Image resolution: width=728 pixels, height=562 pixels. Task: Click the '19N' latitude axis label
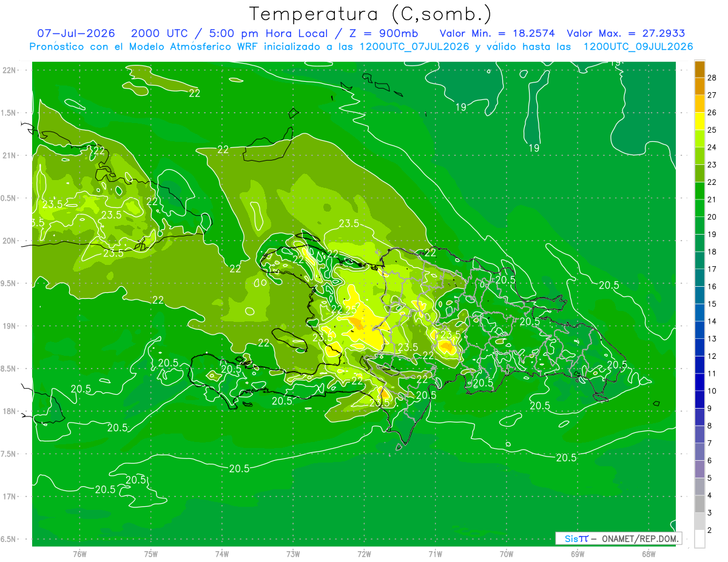(10, 326)
